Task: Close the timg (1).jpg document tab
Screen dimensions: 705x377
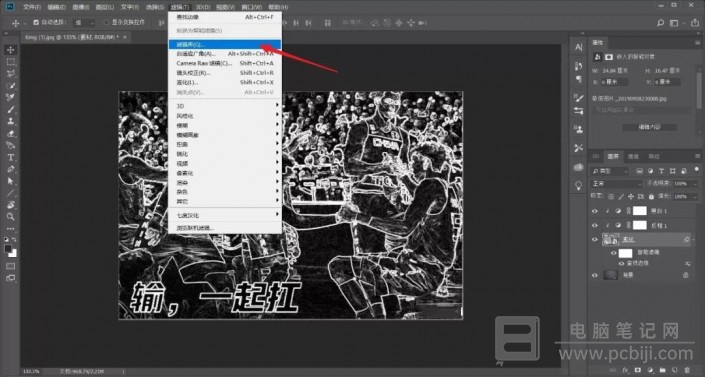Action: pyautogui.click(x=125, y=37)
